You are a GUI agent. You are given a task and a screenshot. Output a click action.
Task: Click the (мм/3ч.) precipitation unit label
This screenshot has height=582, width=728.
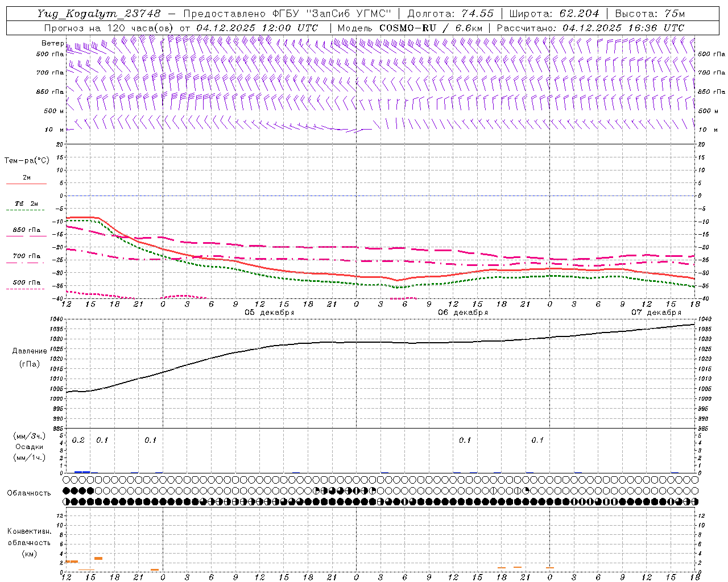pos(30,436)
